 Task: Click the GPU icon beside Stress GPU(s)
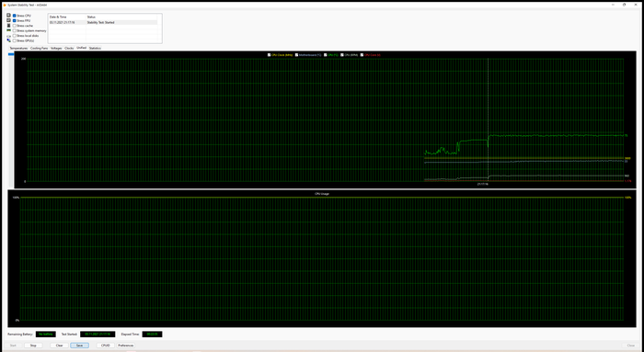(8, 40)
